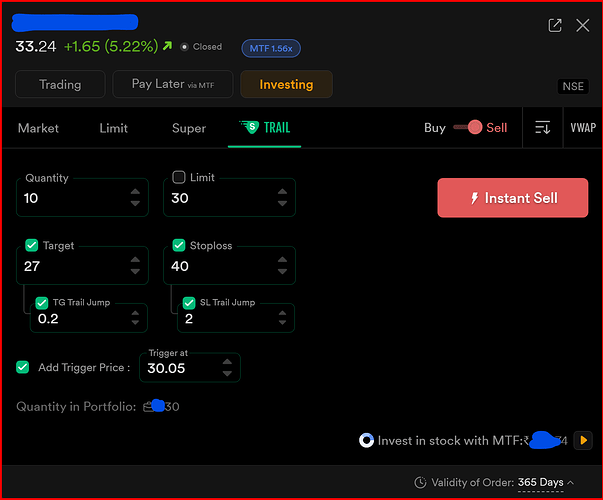Enable the Limit checkbox

[179, 177]
